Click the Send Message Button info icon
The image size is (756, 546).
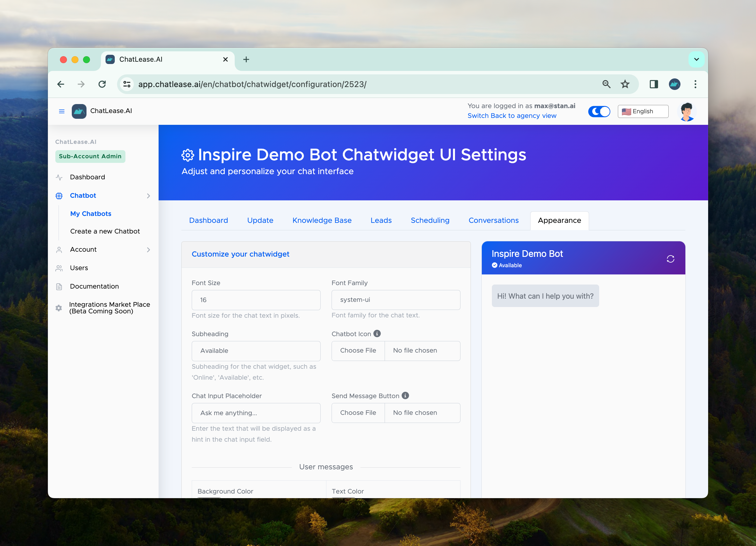pos(405,396)
